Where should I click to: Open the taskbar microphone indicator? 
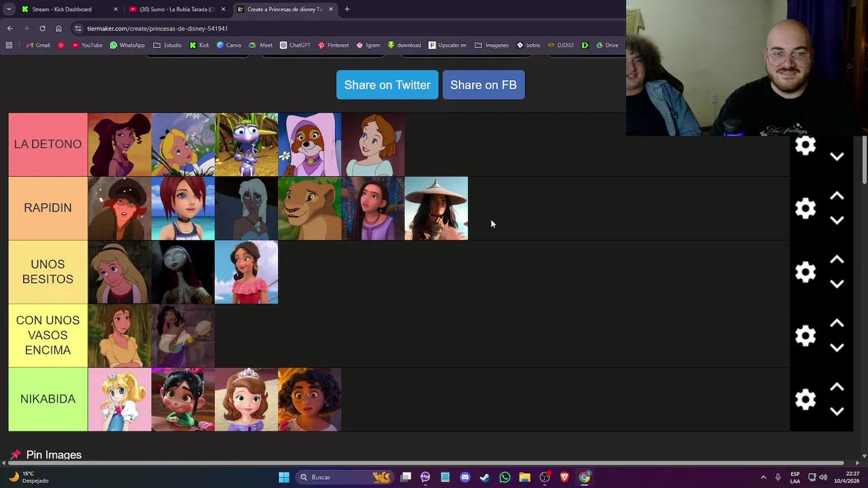coord(778,477)
